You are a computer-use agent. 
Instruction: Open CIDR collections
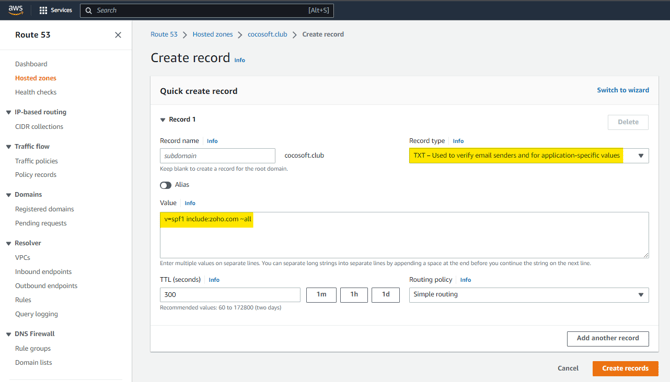coord(39,126)
